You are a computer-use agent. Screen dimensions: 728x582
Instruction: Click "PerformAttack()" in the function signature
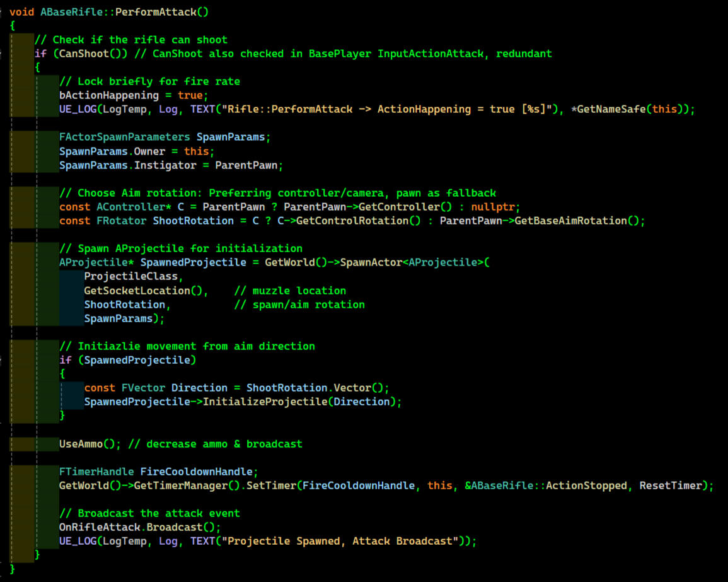click(x=162, y=12)
